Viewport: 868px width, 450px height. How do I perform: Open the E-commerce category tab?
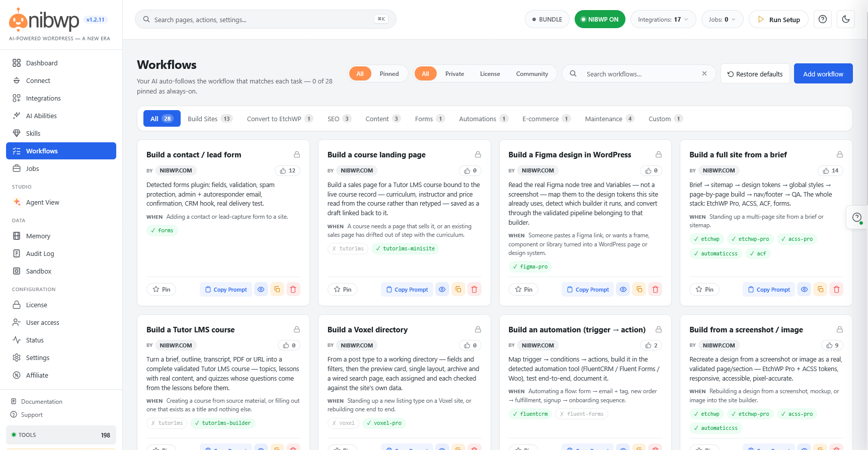(x=546, y=119)
